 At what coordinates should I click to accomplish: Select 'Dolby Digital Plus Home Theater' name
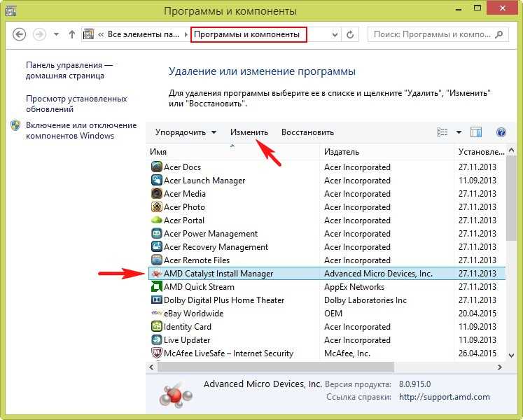pyautogui.click(x=224, y=300)
